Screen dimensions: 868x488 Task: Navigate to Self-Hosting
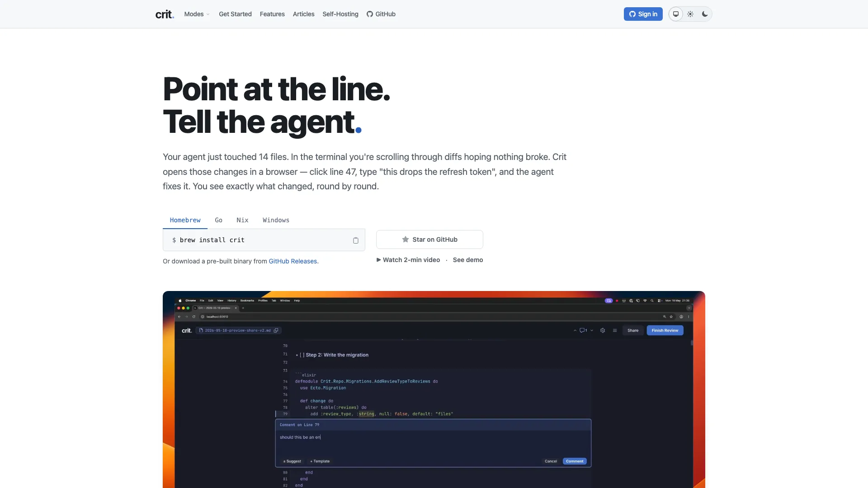point(340,14)
